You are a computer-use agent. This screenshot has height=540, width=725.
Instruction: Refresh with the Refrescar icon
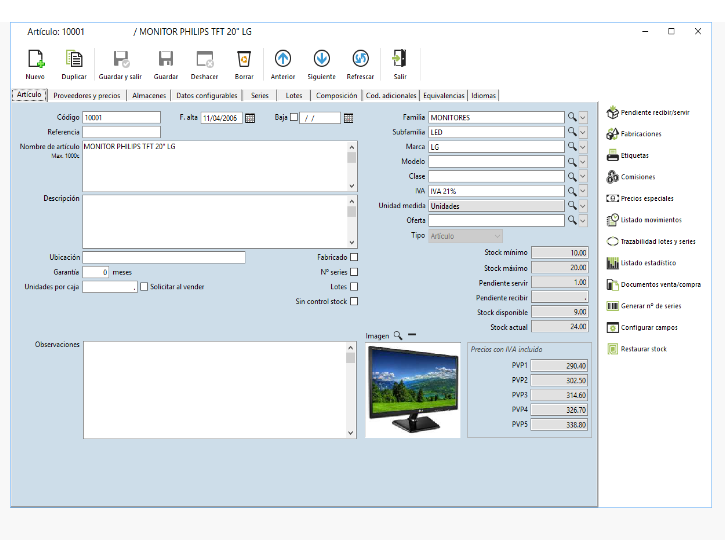click(x=361, y=59)
